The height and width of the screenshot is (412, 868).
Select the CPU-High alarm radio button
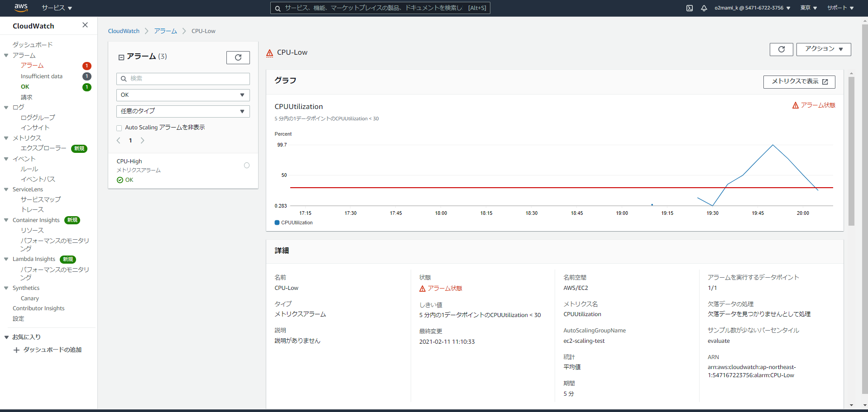[247, 166]
